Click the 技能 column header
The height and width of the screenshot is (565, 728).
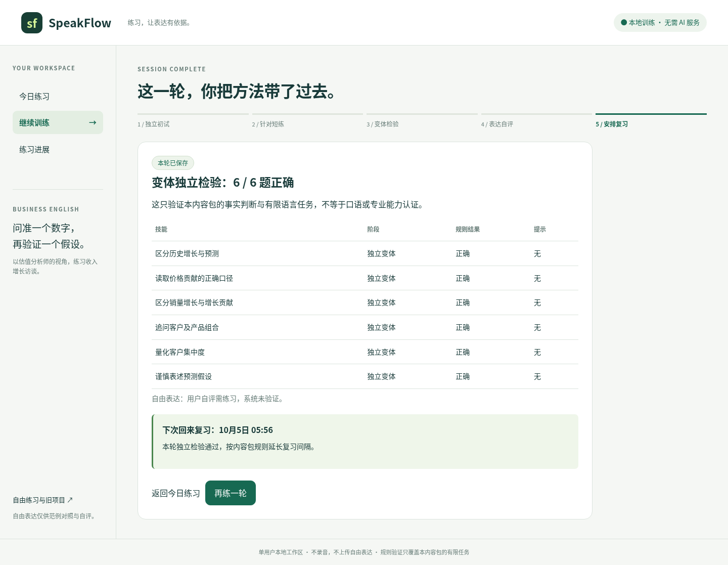[x=161, y=229]
